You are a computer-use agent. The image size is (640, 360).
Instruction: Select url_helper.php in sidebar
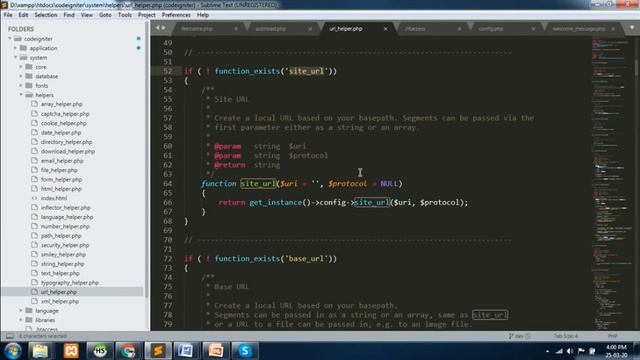click(58, 292)
